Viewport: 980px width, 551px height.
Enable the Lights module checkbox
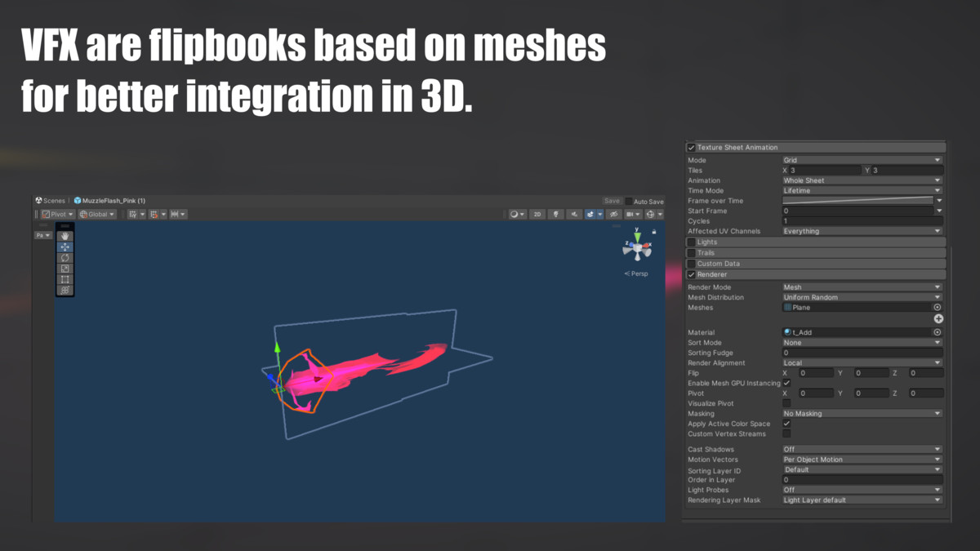point(692,242)
